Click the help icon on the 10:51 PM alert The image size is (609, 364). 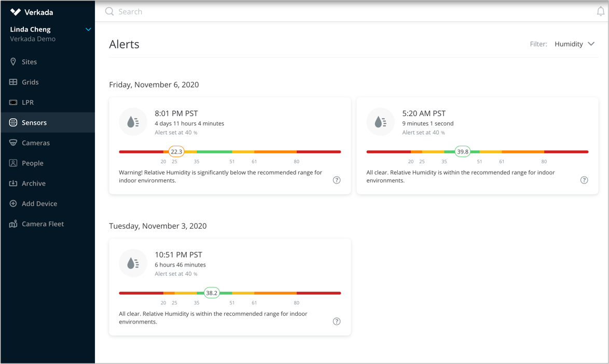click(x=337, y=321)
